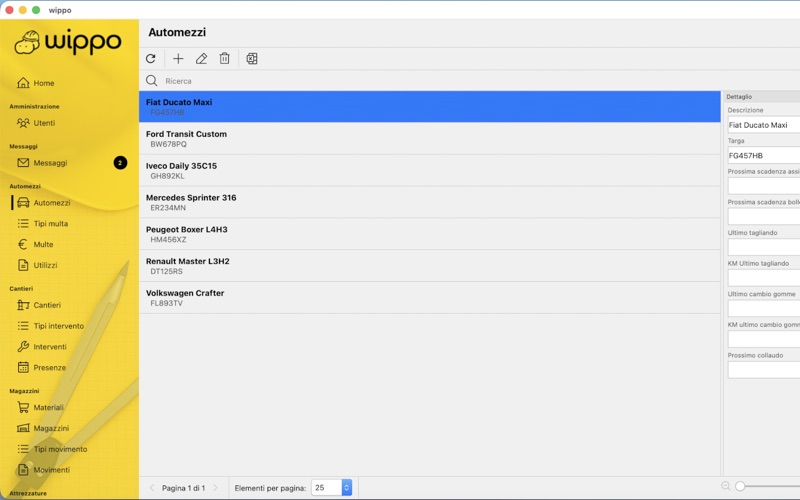
Task: Go to previous page arrow
Action: [152, 488]
